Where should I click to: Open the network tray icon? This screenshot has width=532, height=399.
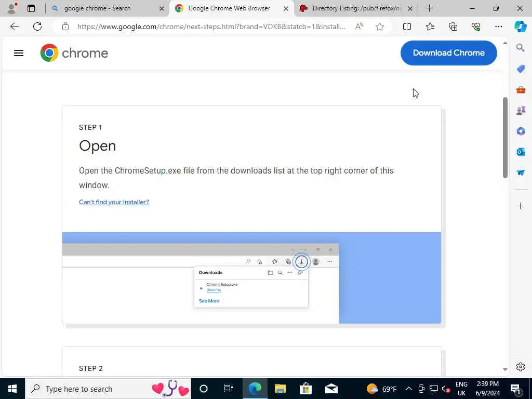click(434, 389)
